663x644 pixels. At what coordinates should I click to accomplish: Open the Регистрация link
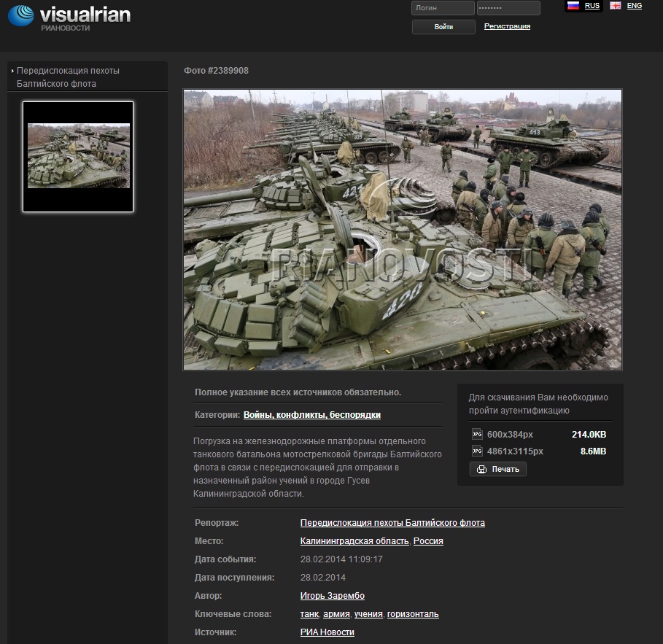pyautogui.click(x=507, y=26)
